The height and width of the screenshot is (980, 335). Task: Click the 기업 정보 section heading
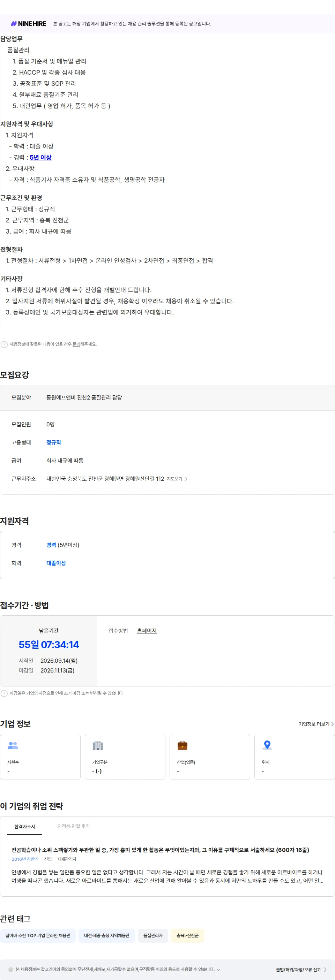[x=15, y=724]
